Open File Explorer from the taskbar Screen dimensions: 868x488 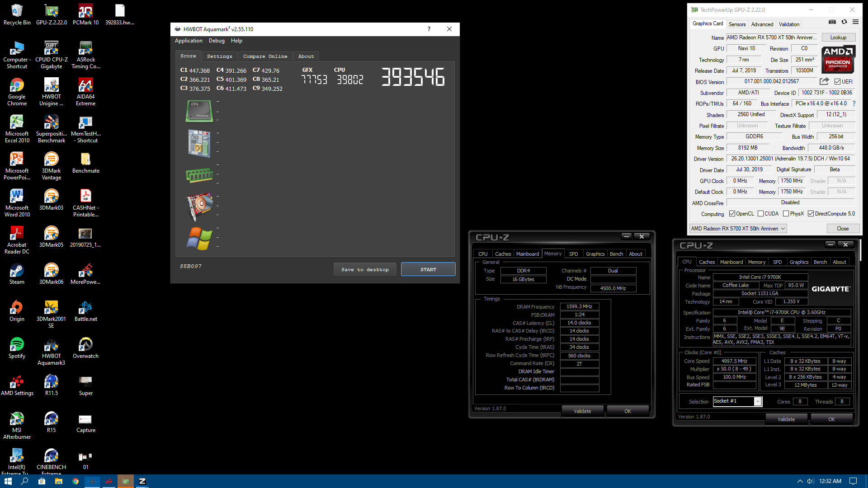[x=59, y=481]
